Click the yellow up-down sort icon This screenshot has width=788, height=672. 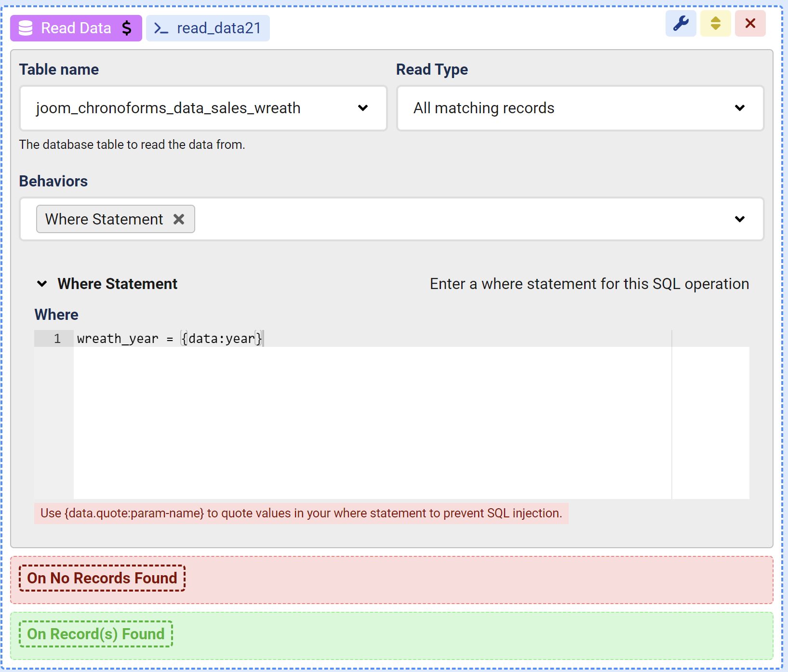coord(715,24)
